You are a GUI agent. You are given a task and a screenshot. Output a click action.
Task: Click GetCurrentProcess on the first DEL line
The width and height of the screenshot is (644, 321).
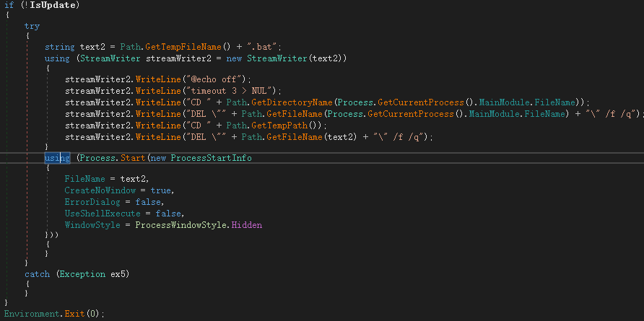click(412, 114)
